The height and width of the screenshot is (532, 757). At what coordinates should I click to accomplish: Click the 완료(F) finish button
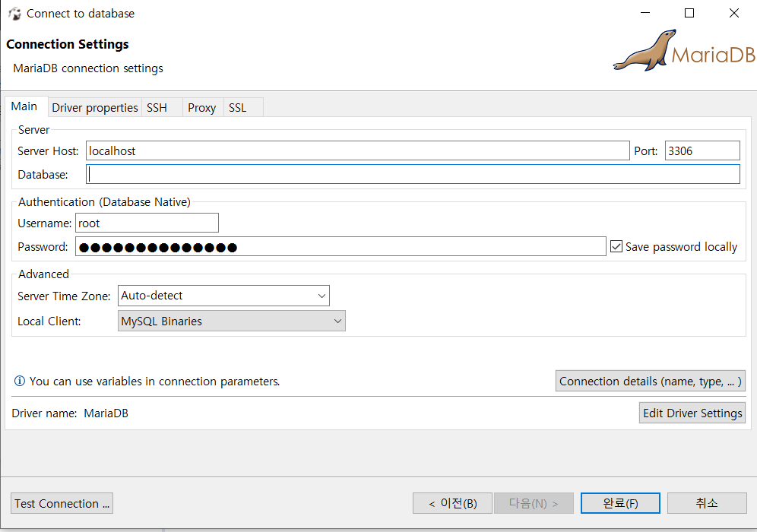(620, 504)
